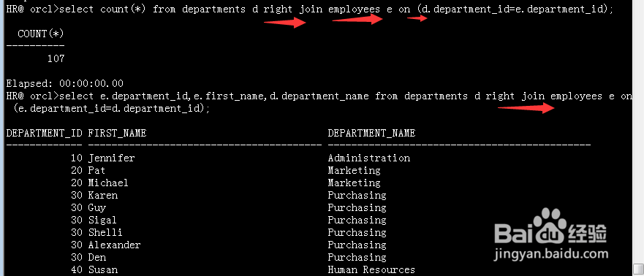Select the name Karen
This screenshot has height=276, width=644.
(x=102, y=195)
